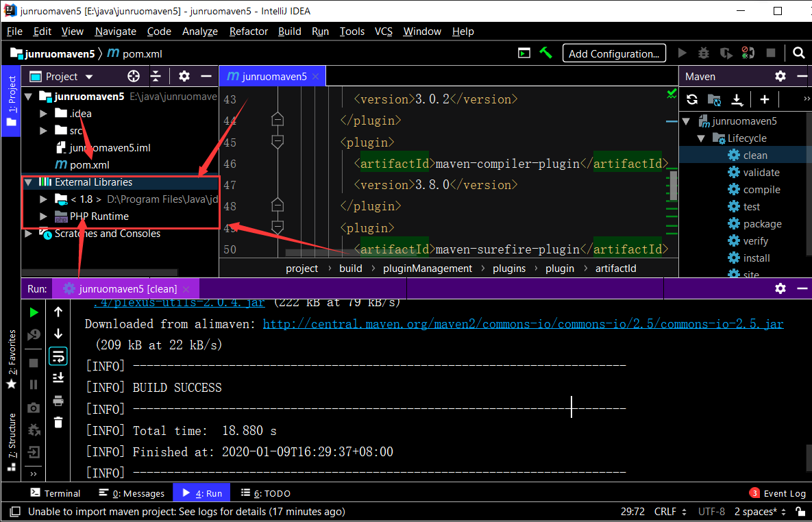Click the Download Sources Maven icon
The image size is (812, 522).
737,99
